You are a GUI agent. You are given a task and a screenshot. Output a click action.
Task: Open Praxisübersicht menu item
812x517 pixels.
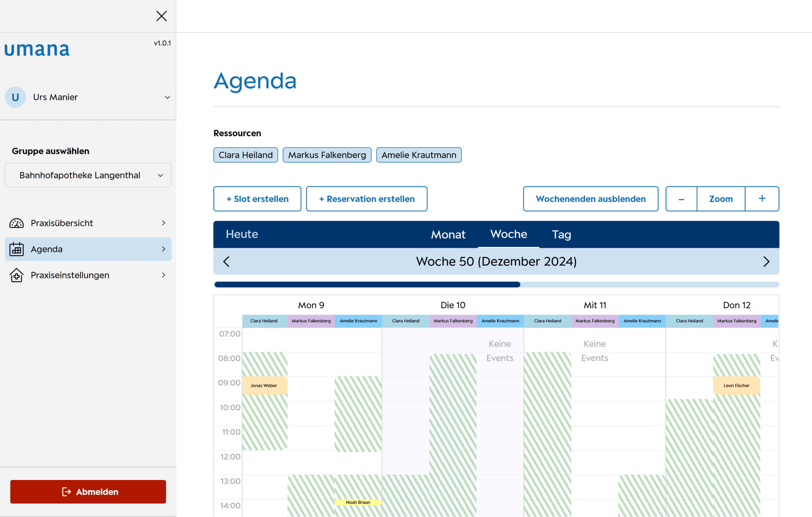pyautogui.click(x=88, y=223)
